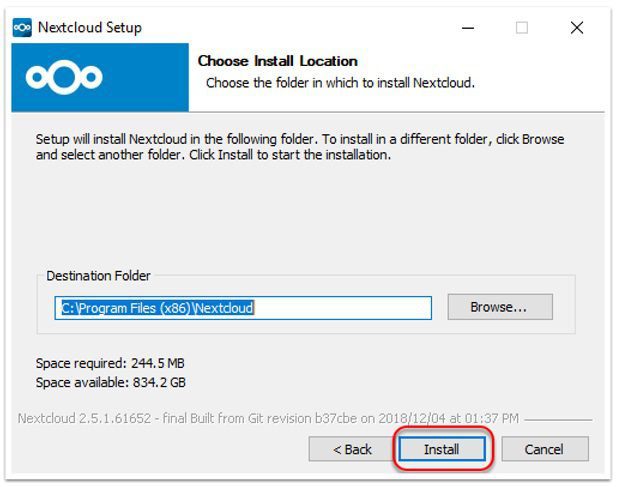Image resolution: width=618 pixels, height=487 pixels.
Task: Close the Nextcloud Setup window
Action: click(577, 28)
